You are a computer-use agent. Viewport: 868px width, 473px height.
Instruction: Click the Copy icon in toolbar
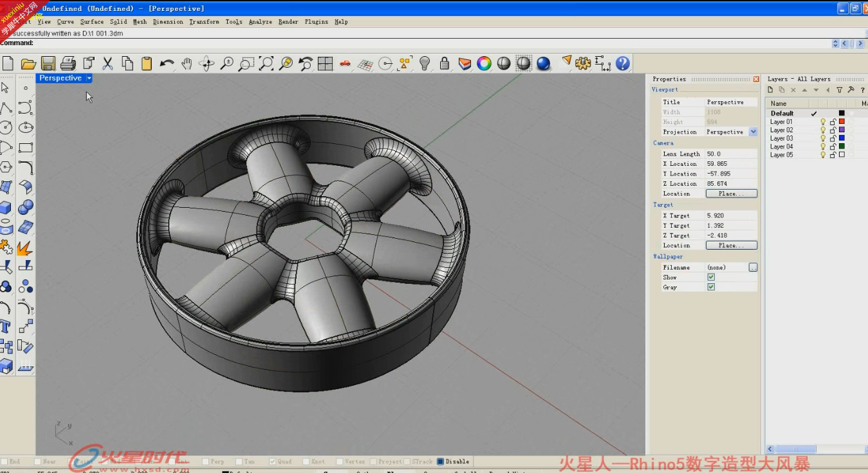(x=128, y=63)
